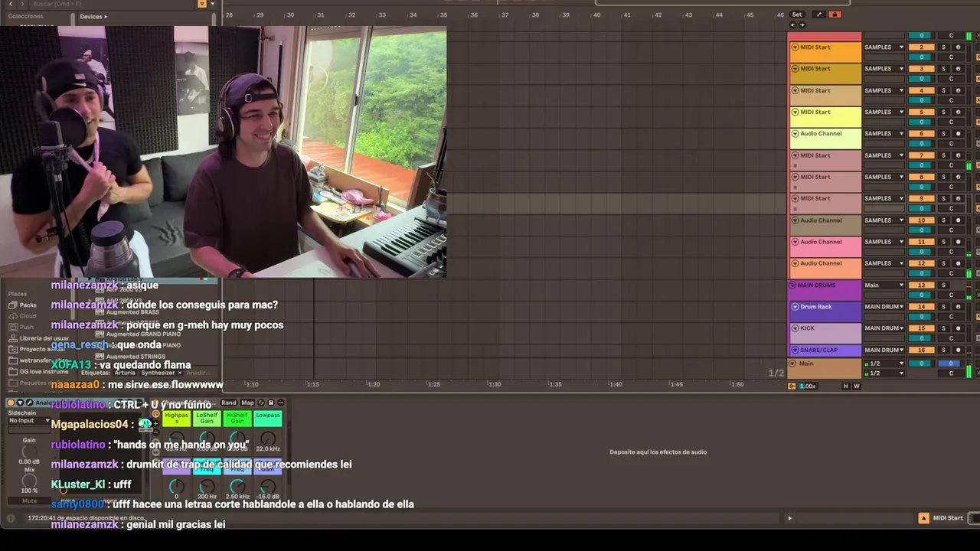Click the W optimize width button
Viewport: 980px width, 551px height.
tap(856, 386)
